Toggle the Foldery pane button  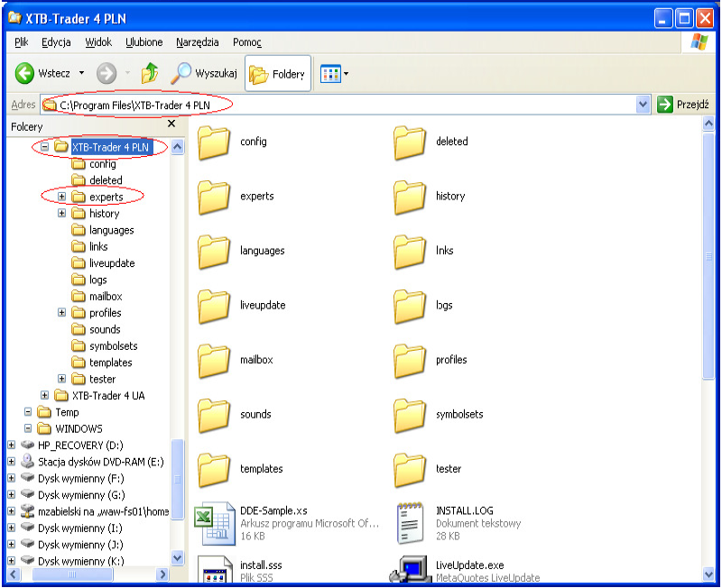pyautogui.click(x=278, y=74)
